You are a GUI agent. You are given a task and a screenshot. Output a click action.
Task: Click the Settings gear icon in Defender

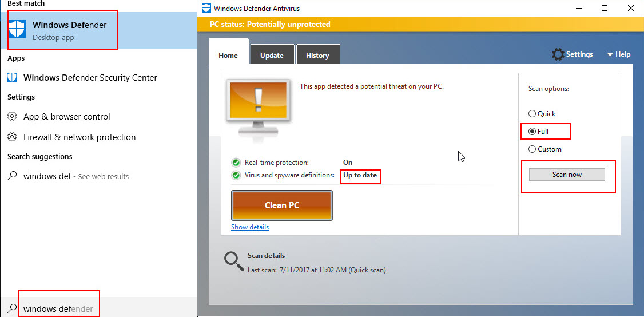tap(558, 54)
